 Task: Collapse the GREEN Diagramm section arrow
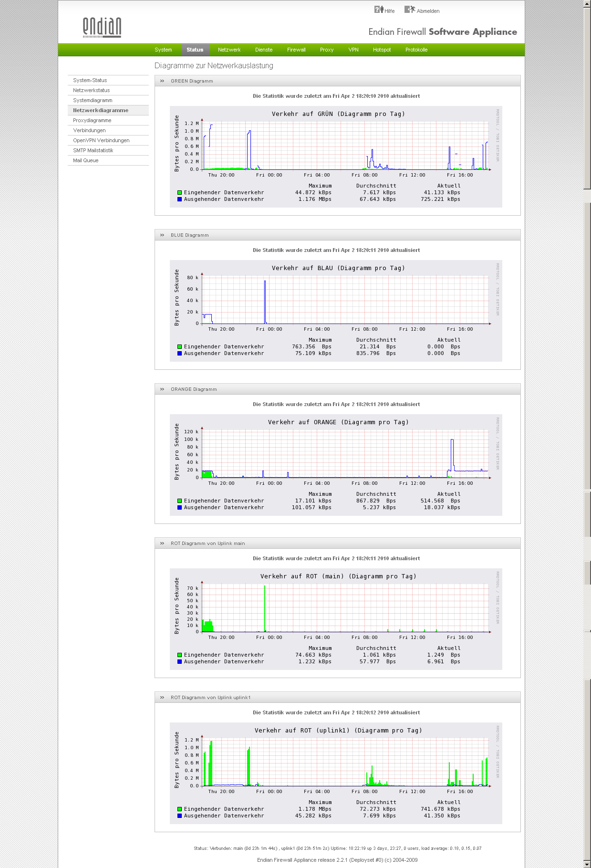[162, 81]
